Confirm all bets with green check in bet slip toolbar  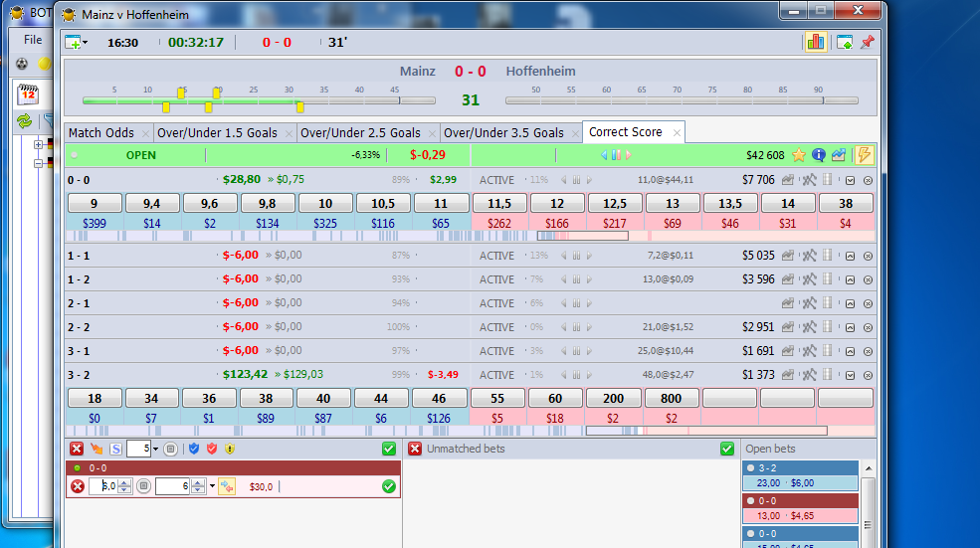pyautogui.click(x=389, y=449)
